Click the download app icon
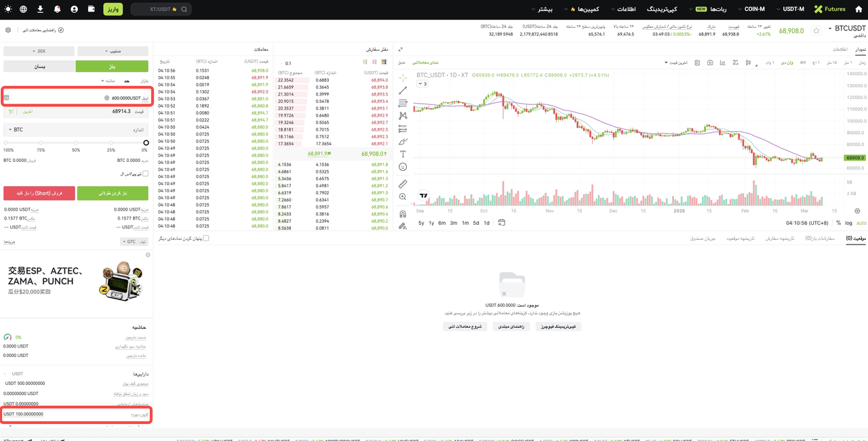The image size is (868, 441). (x=40, y=9)
